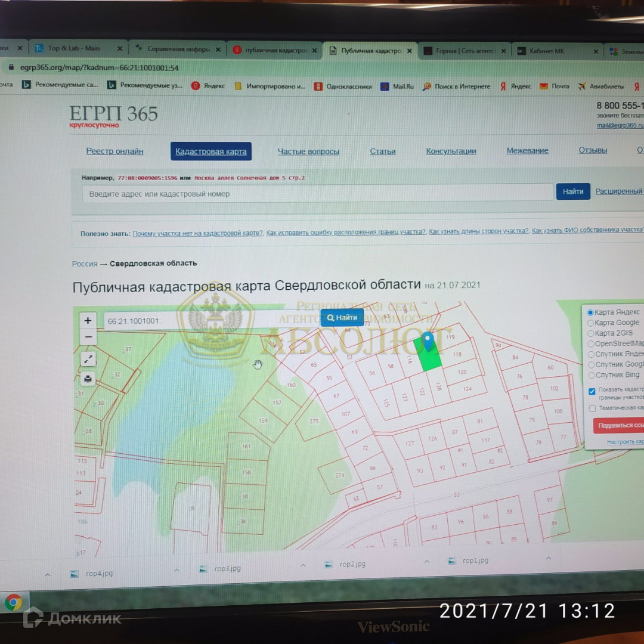The image size is (644, 644).
Task: Open Как узнать длины сторон участка link
Action: point(478,231)
